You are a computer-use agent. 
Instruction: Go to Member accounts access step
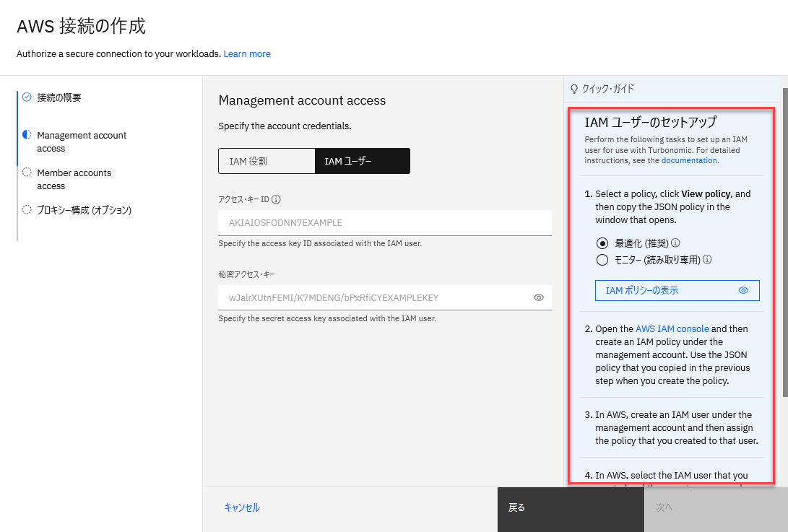coord(74,179)
